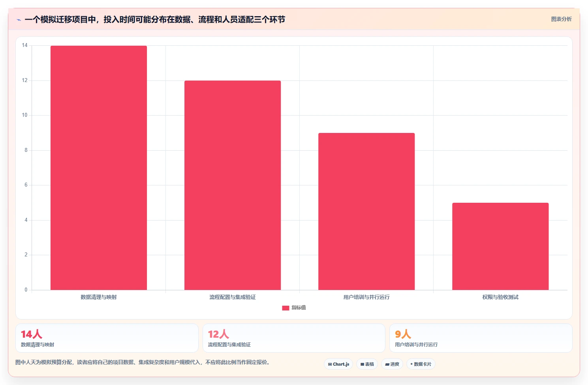Click the Chart.js chip
The image size is (588, 385).
338,364
